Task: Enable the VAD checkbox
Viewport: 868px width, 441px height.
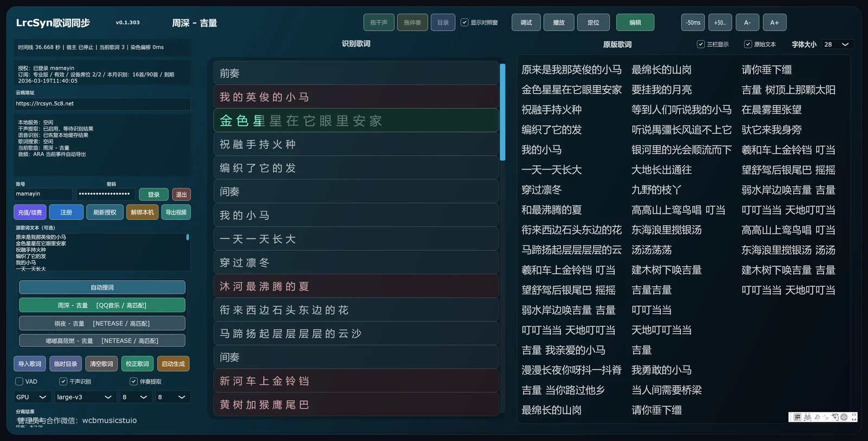Action: click(x=19, y=381)
